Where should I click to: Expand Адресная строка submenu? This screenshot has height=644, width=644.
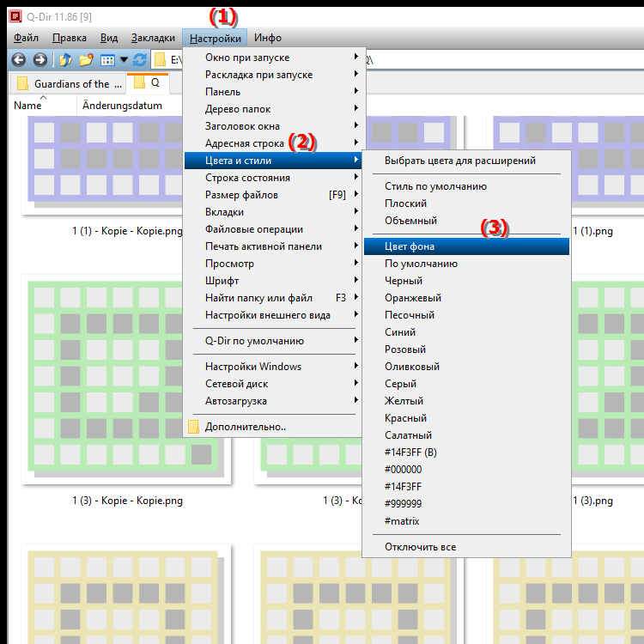tap(273, 143)
